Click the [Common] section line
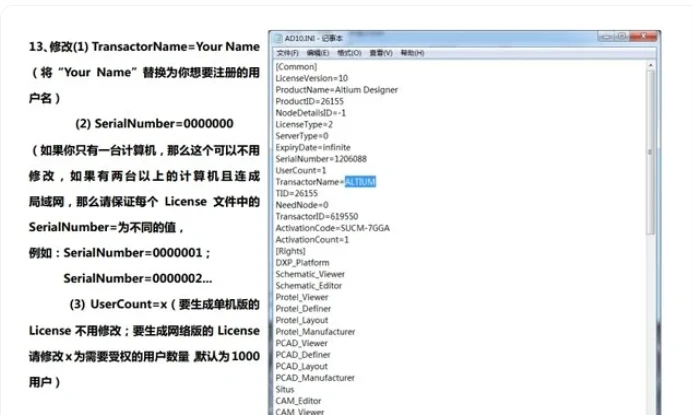This screenshot has height=415, width=693. [x=296, y=67]
